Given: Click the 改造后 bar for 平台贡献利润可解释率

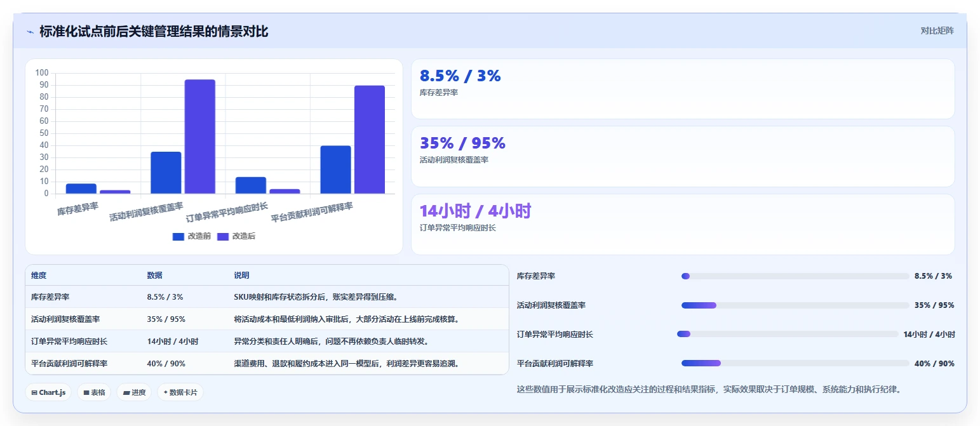Looking at the screenshot, I should [370, 140].
